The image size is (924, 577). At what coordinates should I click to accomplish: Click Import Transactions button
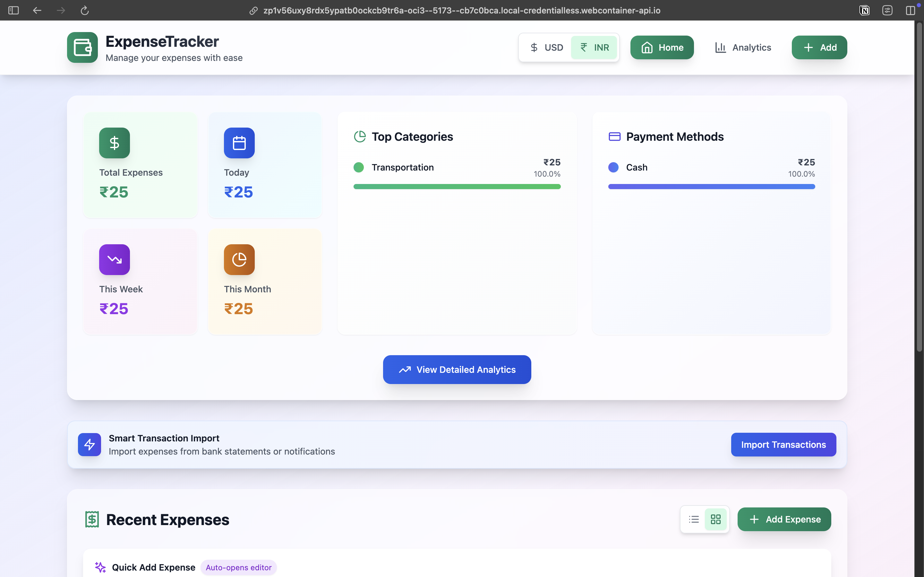point(783,444)
